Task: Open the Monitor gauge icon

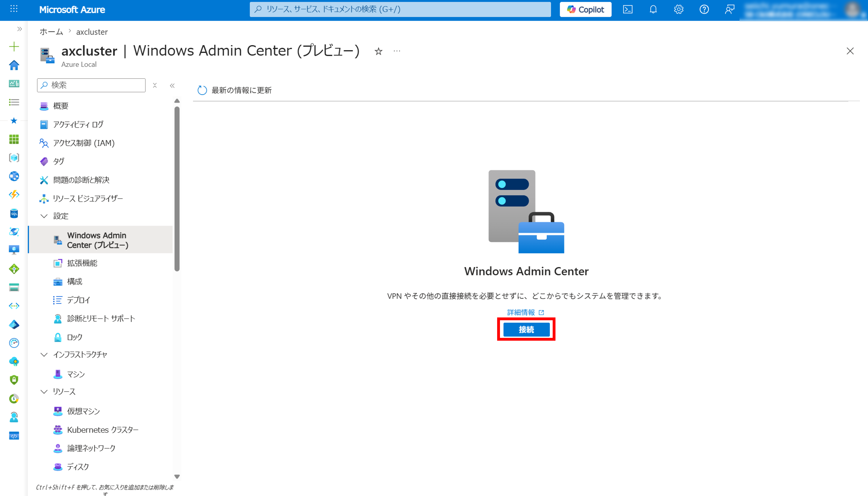Action: 14,343
